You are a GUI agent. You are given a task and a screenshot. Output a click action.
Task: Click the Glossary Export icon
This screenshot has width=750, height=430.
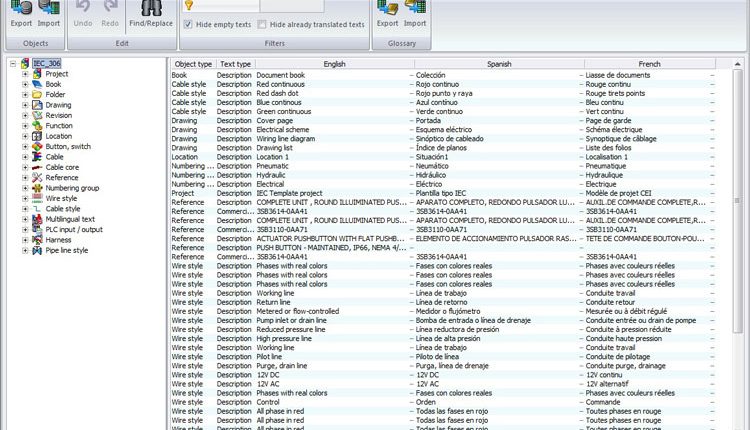[x=387, y=8]
